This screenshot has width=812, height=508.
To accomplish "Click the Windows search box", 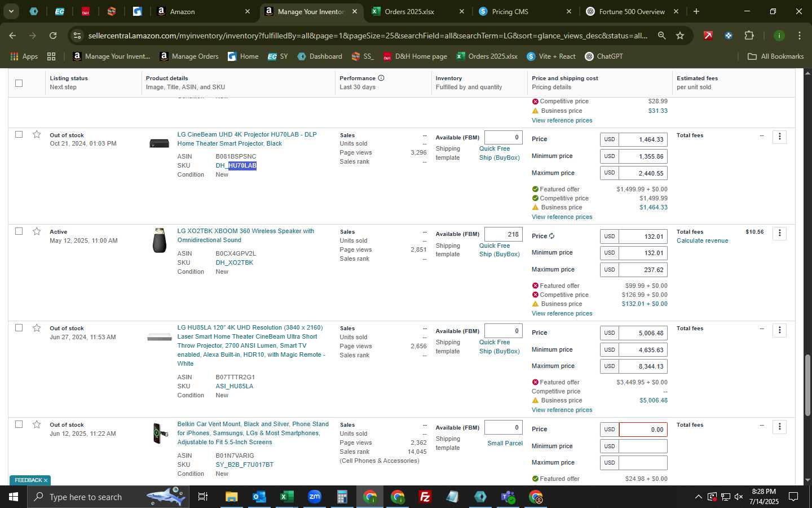I will pyautogui.click(x=107, y=497).
